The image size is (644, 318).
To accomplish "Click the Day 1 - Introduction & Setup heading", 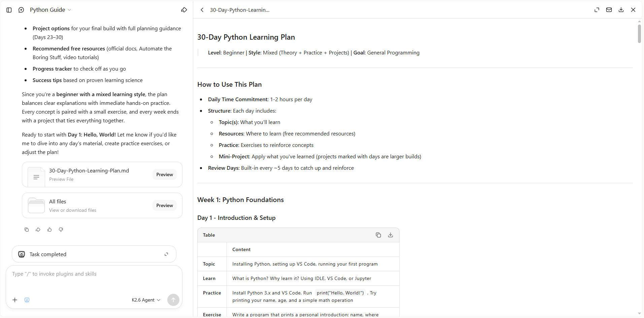I will (x=236, y=218).
